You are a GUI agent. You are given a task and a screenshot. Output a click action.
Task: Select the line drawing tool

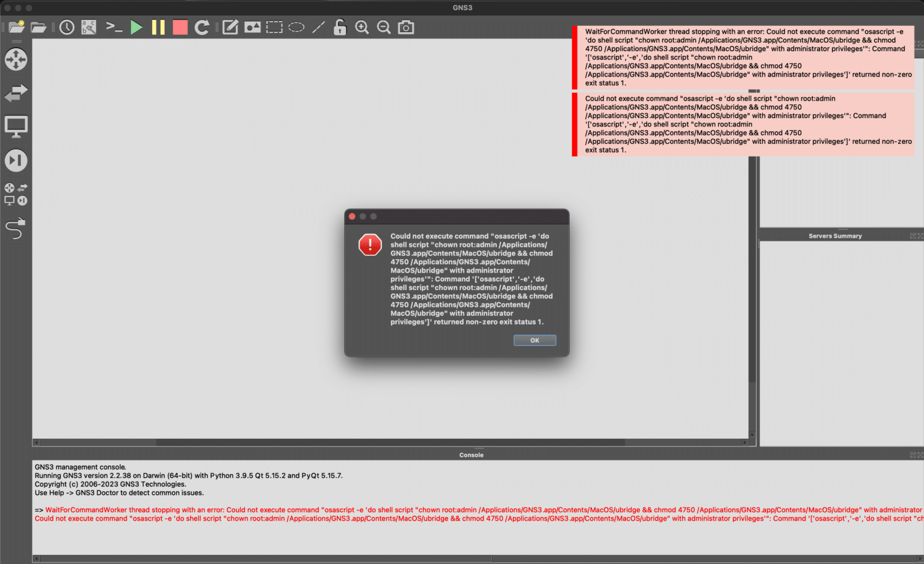[x=318, y=26]
